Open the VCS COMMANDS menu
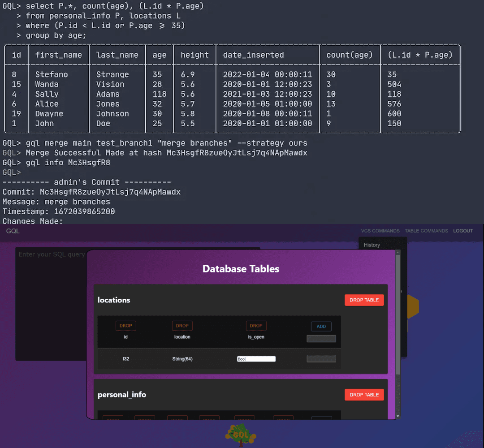Screen dimensions: 484x448 380,231
